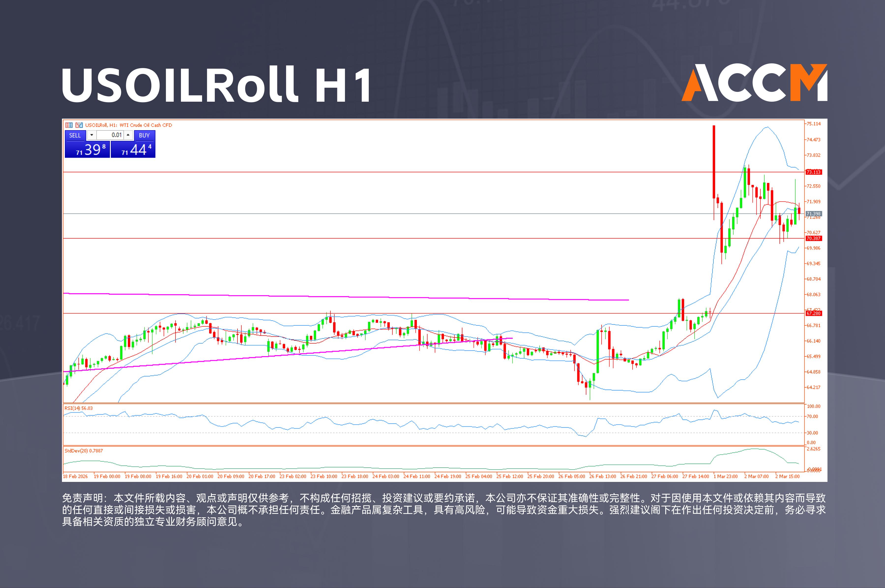Click the 2 Mar 15:00 time axis label

[x=787, y=477]
